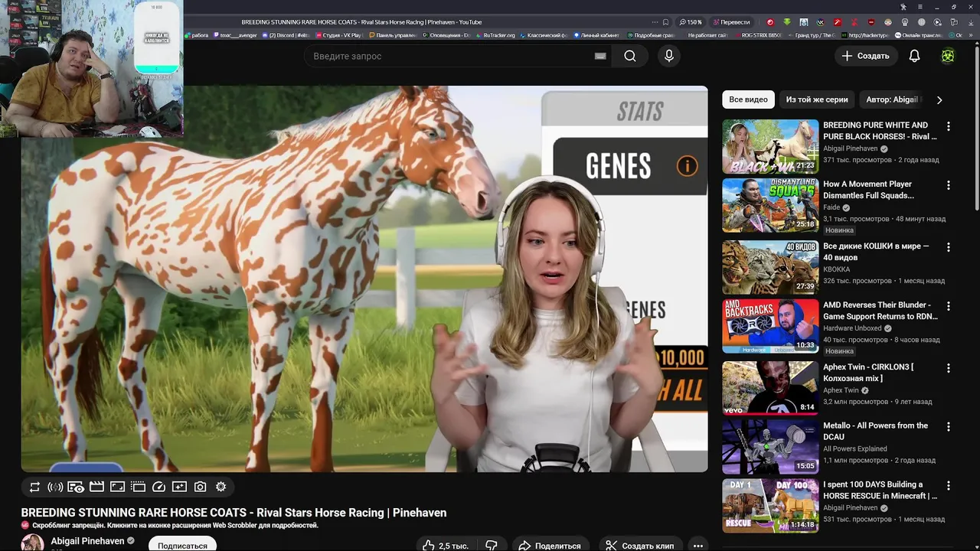Open the lightbulb extension icon
The height and width of the screenshot is (551, 980).
pyautogui.click(x=905, y=22)
